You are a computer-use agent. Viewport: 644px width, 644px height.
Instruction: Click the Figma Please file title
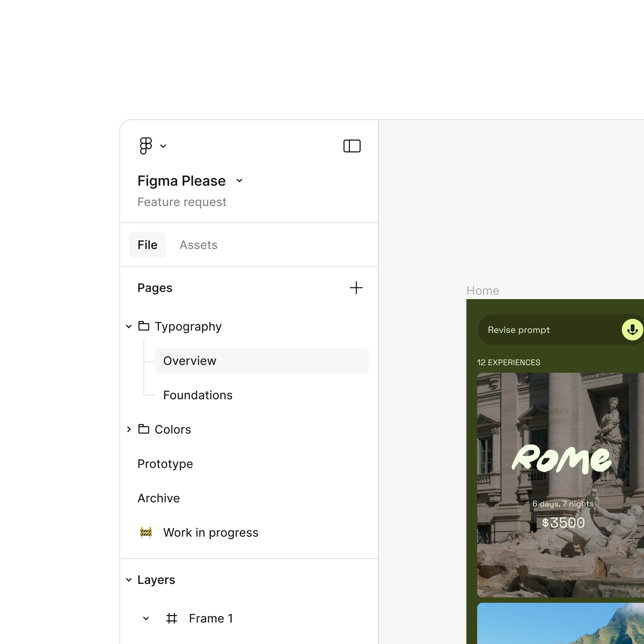[181, 181]
